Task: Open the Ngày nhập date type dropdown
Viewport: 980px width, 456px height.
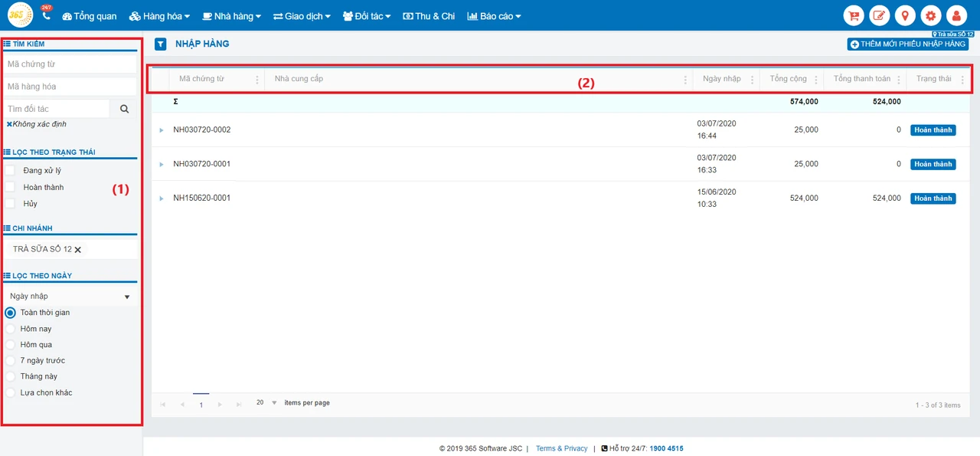Action: tap(70, 297)
